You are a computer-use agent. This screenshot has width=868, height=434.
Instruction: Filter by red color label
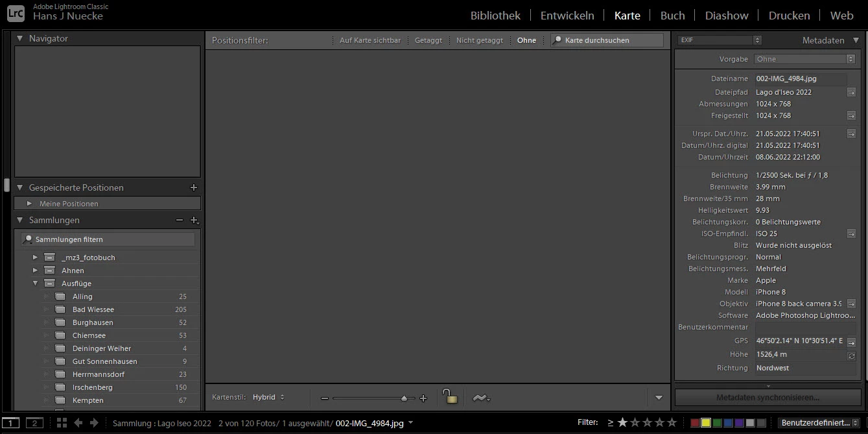pyautogui.click(x=695, y=423)
